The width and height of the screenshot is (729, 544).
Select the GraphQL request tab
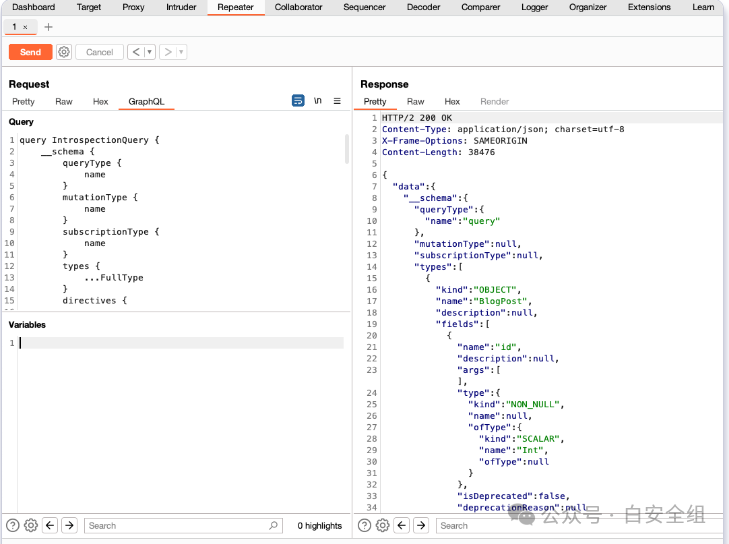click(x=146, y=101)
